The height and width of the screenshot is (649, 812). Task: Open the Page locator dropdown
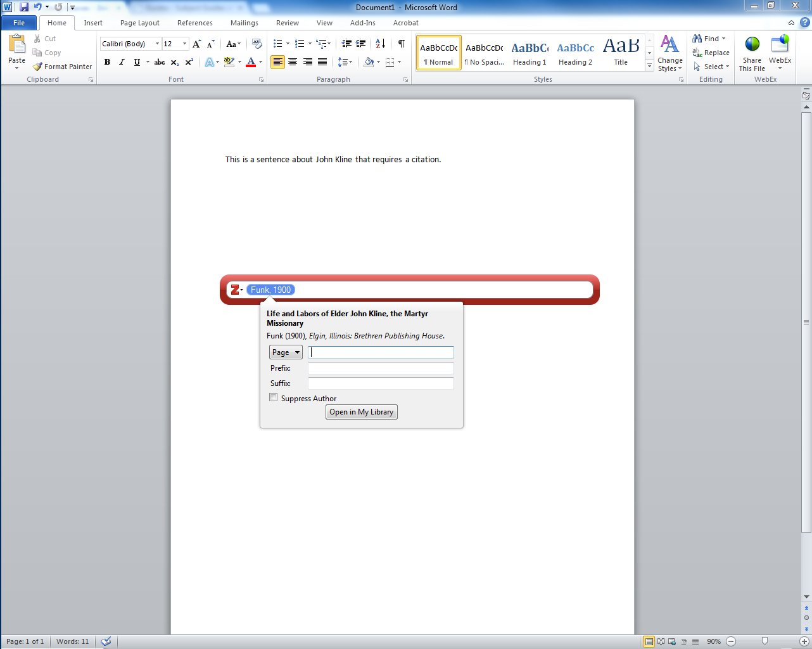coord(286,352)
